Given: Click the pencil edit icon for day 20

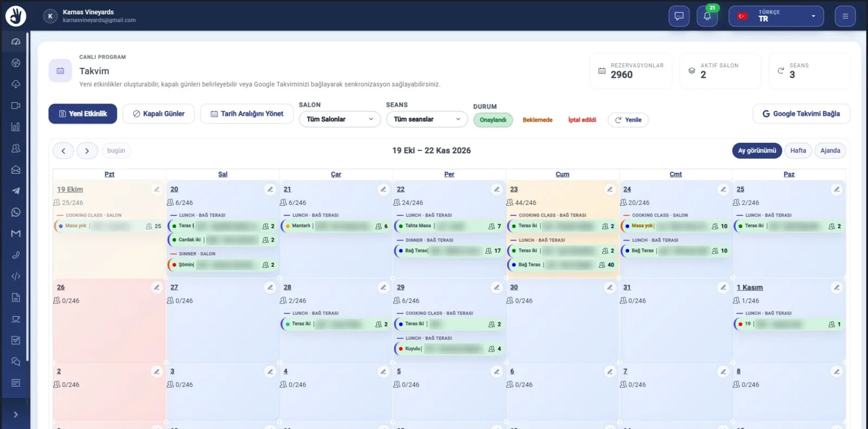Looking at the screenshot, I should (x=270, y=190).
